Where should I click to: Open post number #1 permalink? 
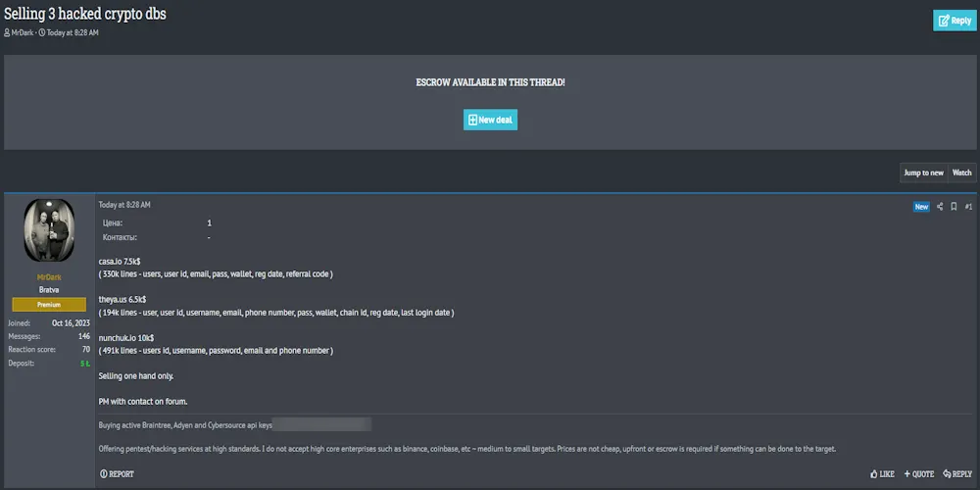(x=968, y=206)
